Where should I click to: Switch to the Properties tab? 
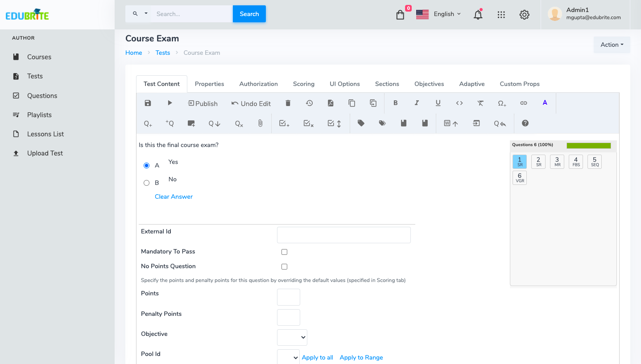209,84
